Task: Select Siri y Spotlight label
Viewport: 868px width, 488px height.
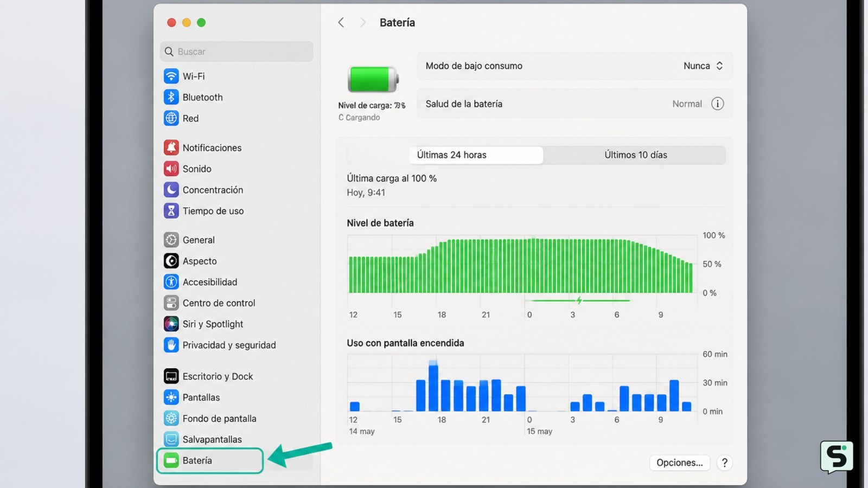Action: tap(213, 324)
